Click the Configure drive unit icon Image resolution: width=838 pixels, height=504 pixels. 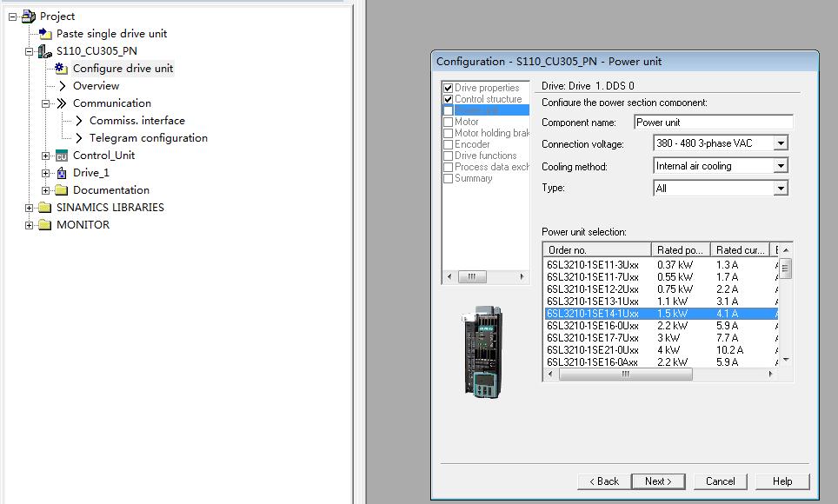(62, 69)
